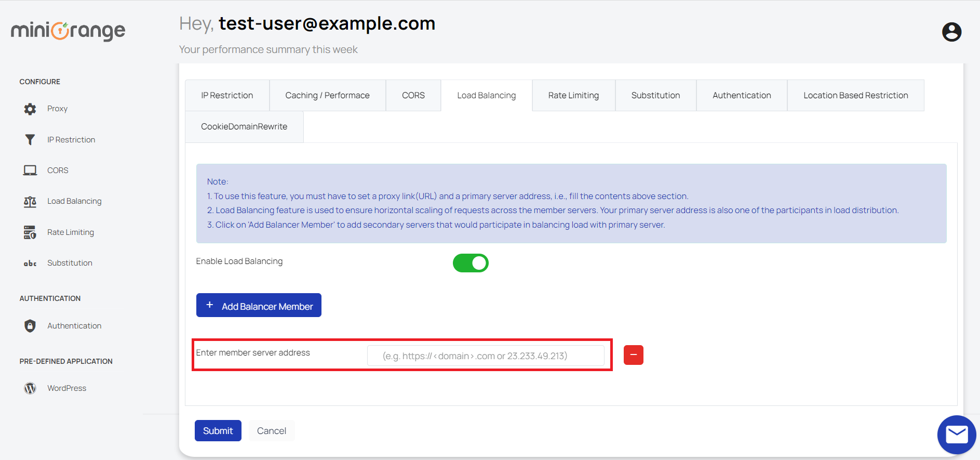Click the Cancel button

point(272,430)
